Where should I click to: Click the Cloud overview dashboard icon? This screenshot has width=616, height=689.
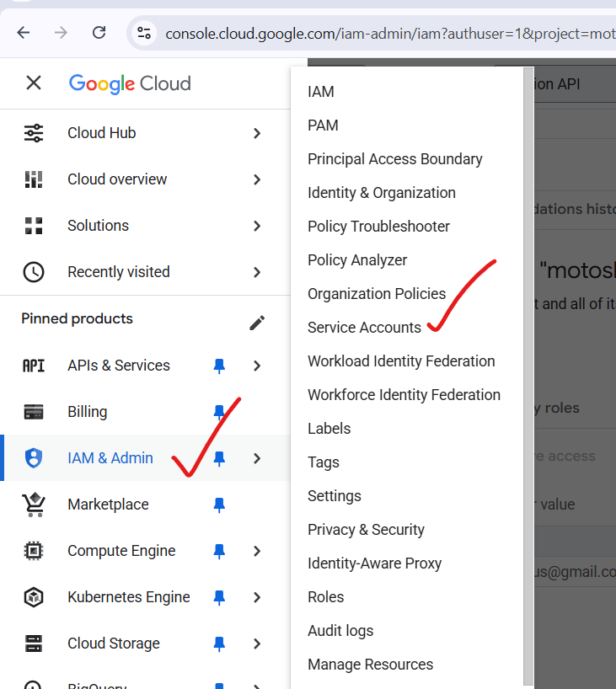point(34,179)
